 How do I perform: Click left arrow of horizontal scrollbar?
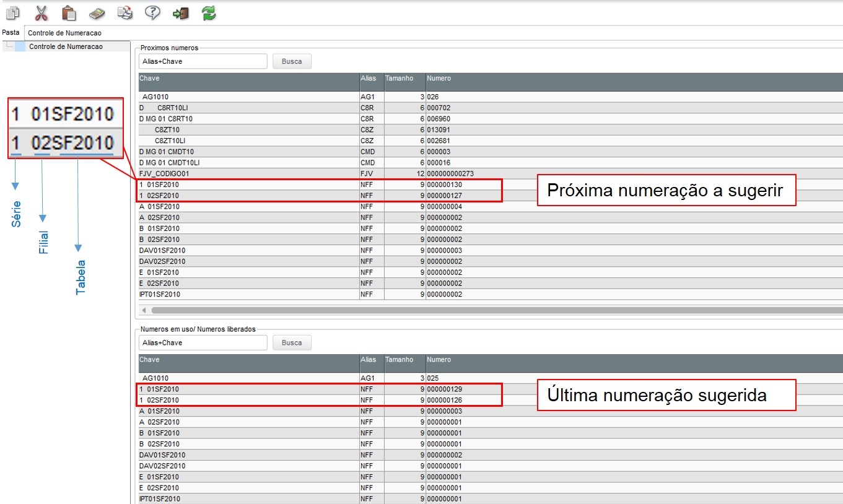pyautogui.click(x=144, y=310)
